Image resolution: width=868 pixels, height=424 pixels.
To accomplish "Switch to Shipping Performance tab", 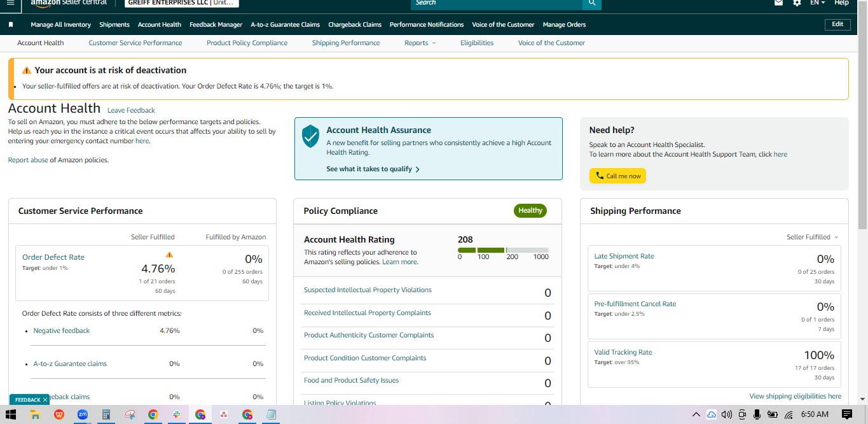I will pyautogui.click(x=346, y=43).
